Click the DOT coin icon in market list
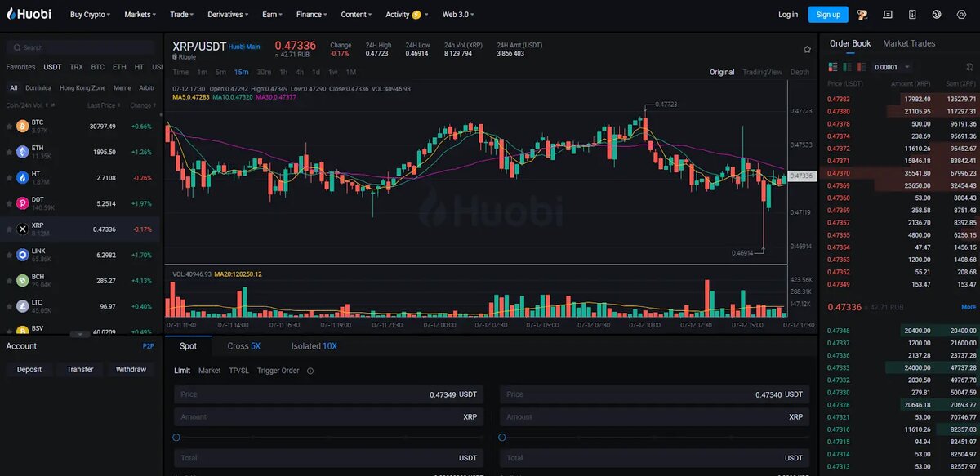 pyautogui.click(x=21, y=202)
